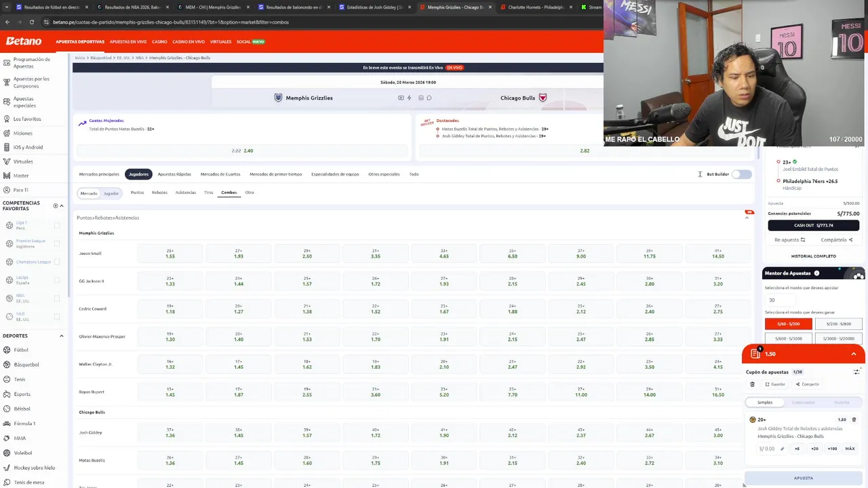Click APUESTA place bet button
The image size is (868, 488).
(x=804, y=478)
